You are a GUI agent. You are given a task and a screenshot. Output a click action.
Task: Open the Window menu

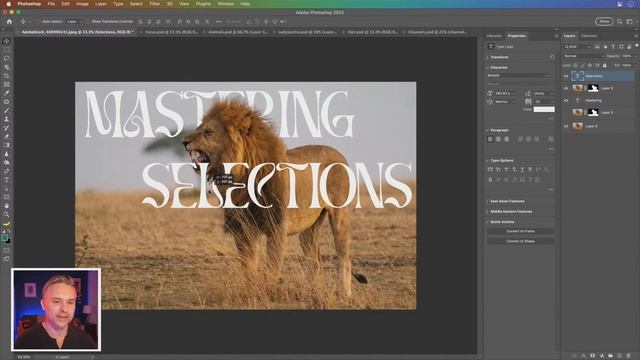point(225,4)
